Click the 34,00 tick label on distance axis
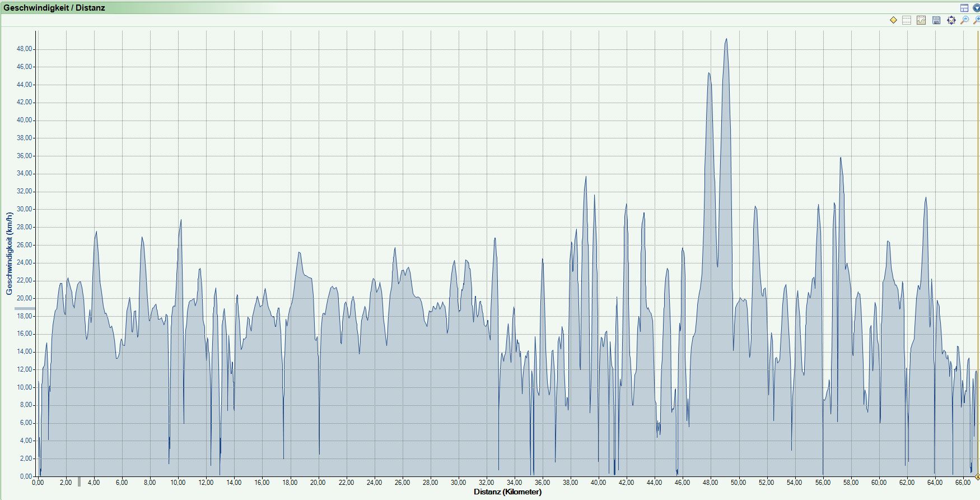Screen dimensions: 980x500 click(x=514, y=483)
